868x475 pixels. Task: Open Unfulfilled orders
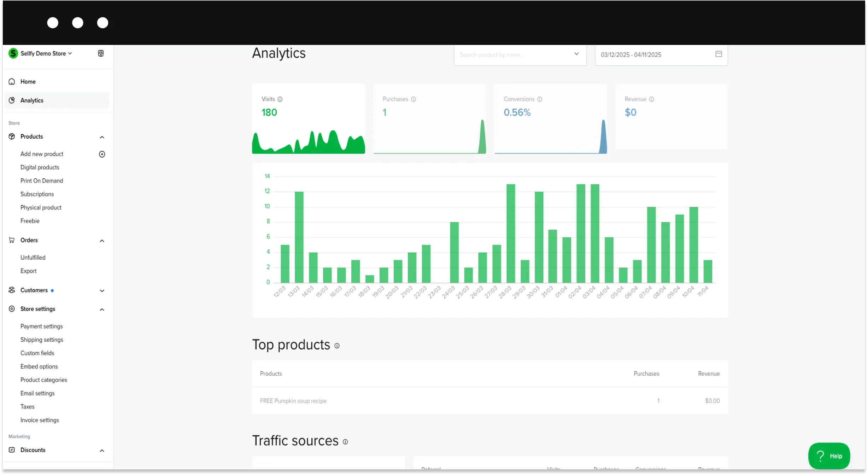tap(33, 257)
